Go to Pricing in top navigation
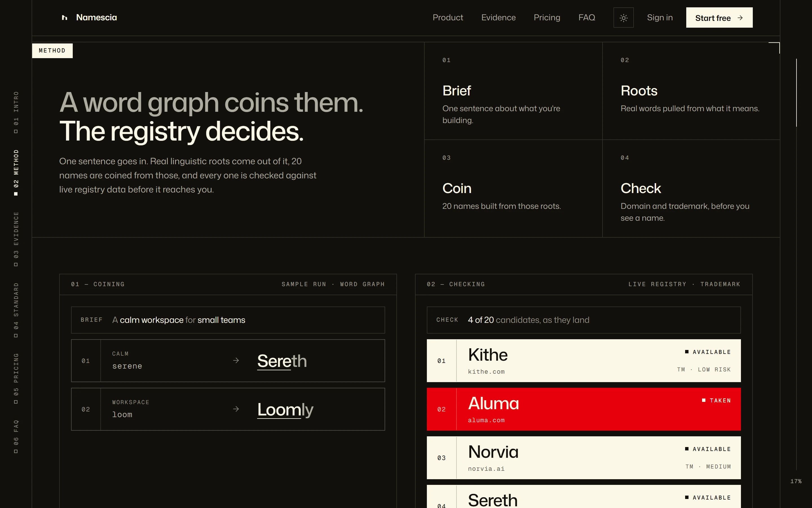The height and width of the screenshot is (508, 812). [x=547, y=17]
